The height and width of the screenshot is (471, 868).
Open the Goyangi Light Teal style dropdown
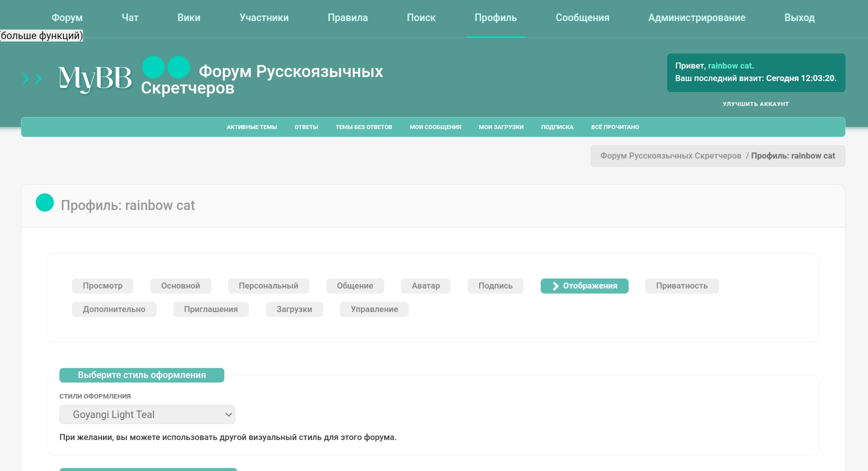[147, 414]
